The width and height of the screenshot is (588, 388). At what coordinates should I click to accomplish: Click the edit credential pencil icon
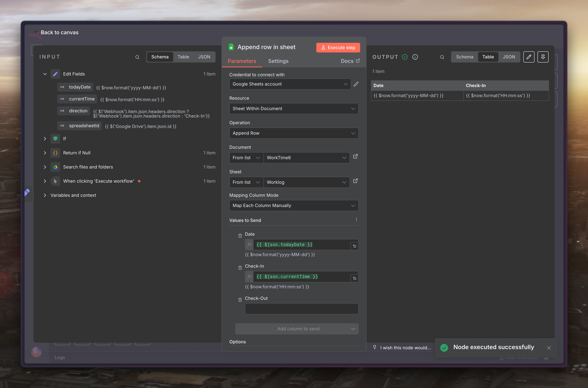click(x=356, y=84)
